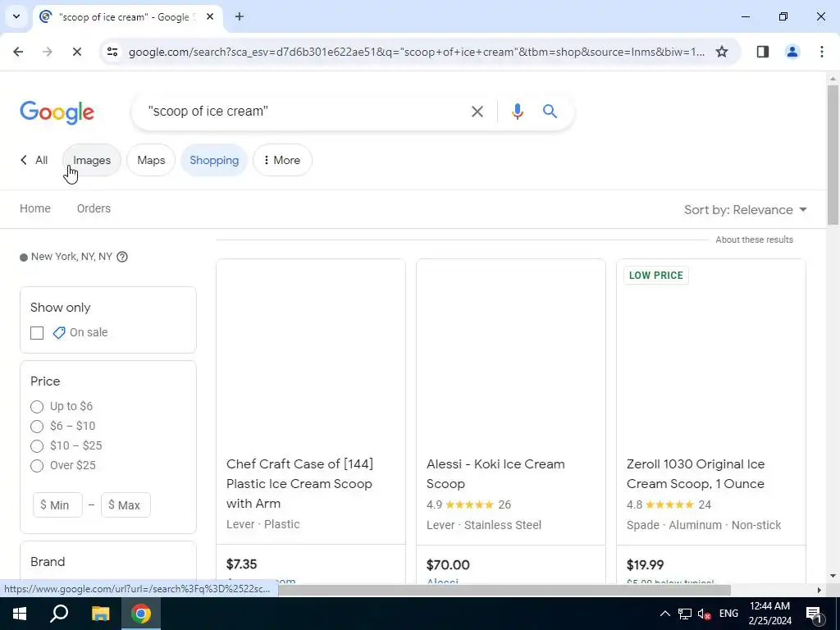Click the Google logo

click(x=57, y=112)
